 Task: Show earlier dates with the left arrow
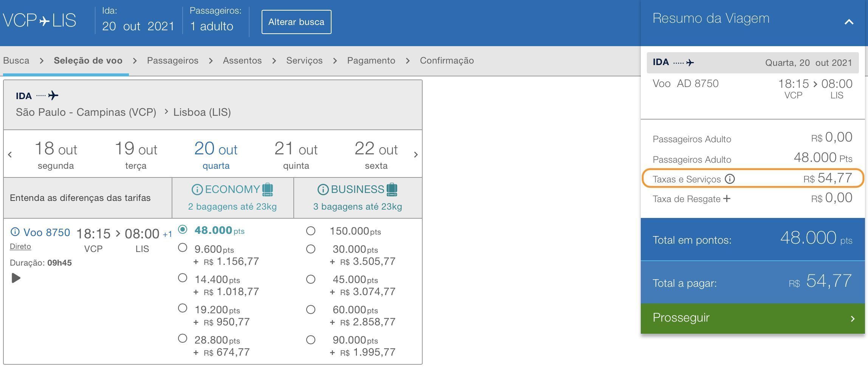click(10, 154)
